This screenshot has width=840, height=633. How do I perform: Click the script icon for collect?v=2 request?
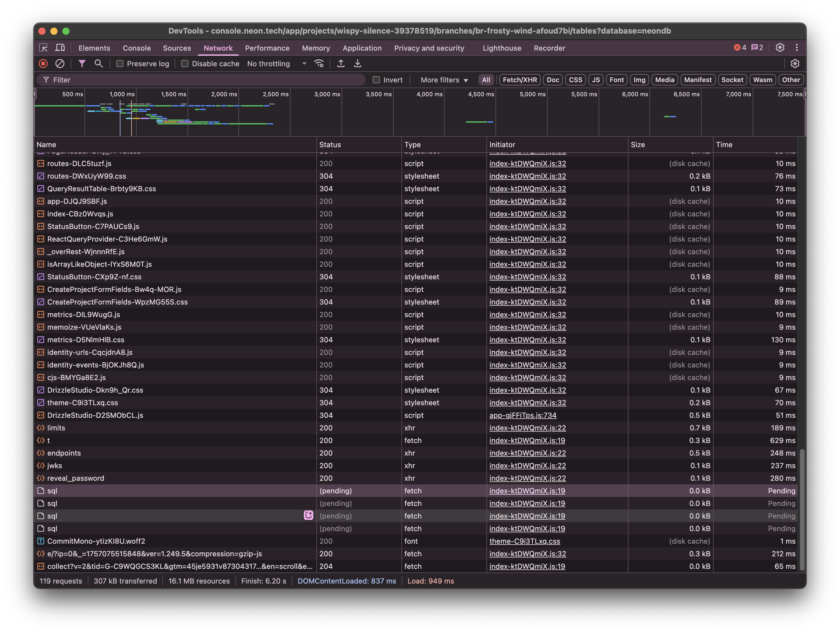[41, 566]
